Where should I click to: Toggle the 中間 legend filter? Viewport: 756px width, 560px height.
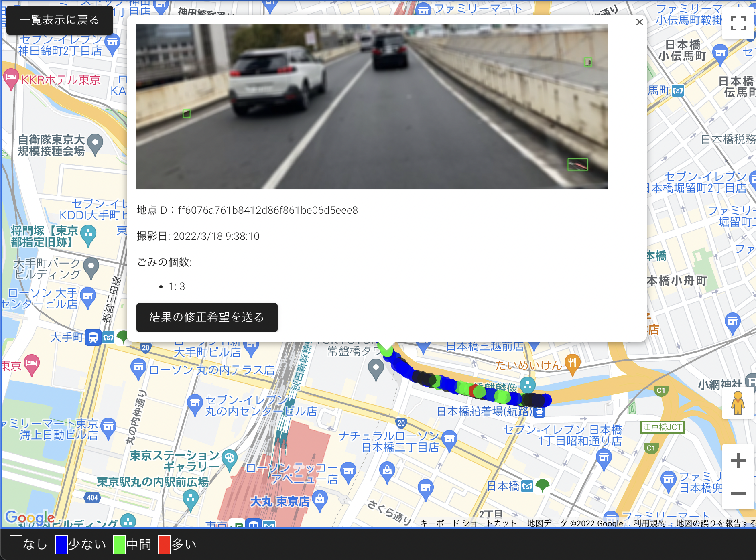119,545
